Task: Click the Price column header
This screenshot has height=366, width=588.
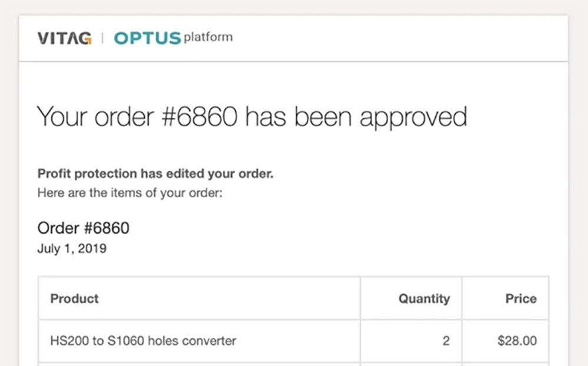Action: tap(520, 298)
